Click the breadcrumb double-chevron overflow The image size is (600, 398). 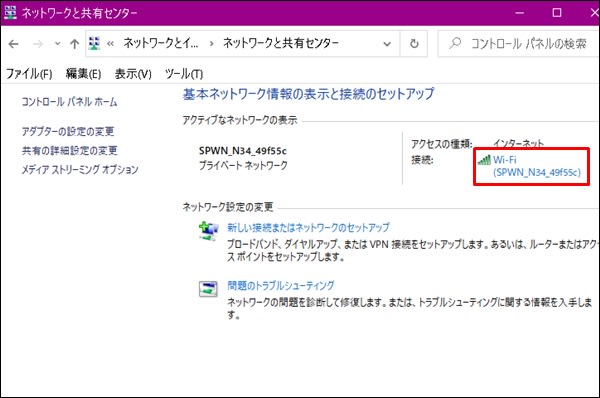[111, 44]
